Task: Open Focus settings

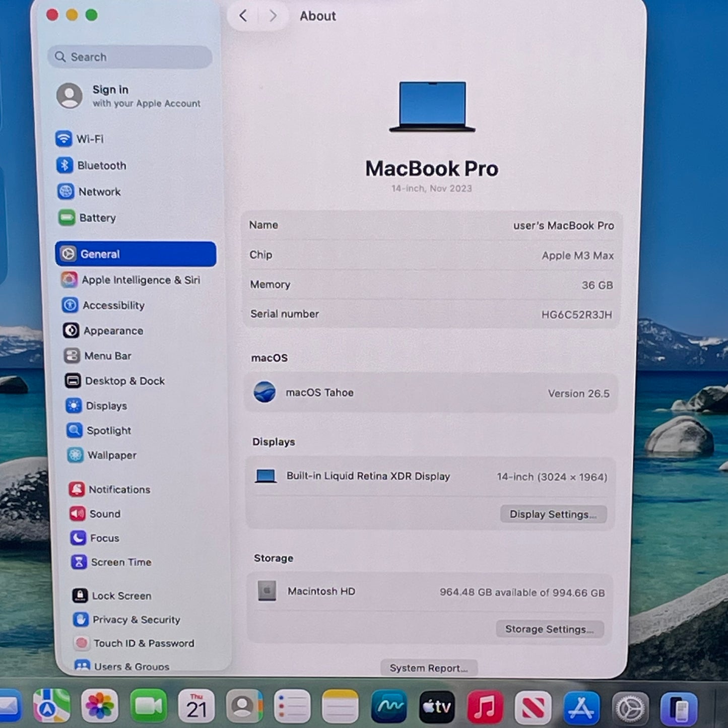Action: click(95, 538)
